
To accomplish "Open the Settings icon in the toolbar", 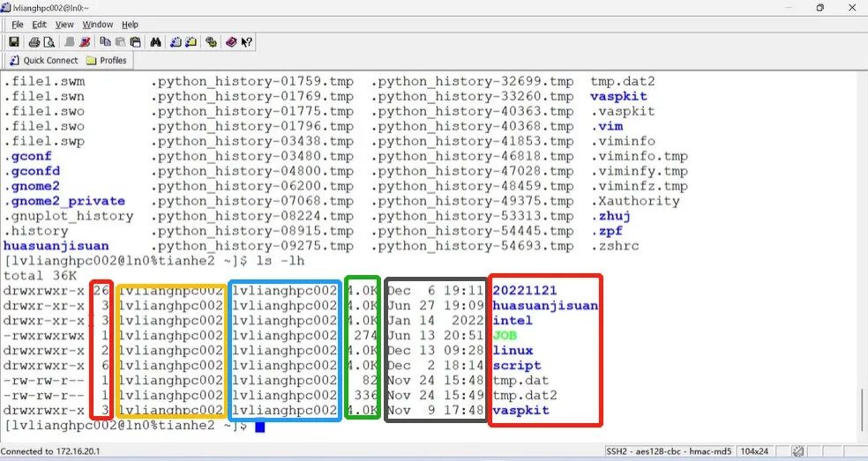I will (x=211, y=42).
